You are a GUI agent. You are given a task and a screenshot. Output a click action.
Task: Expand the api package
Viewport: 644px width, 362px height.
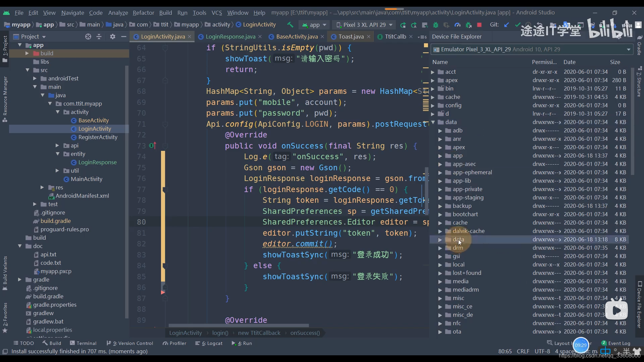click(57, 145)
